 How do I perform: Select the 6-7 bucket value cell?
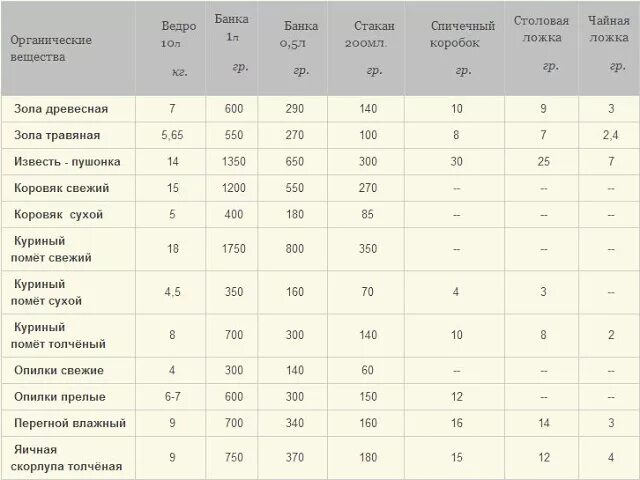tap(172, 397)
